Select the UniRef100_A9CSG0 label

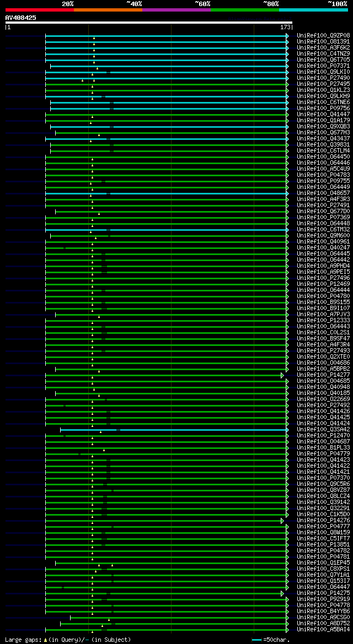(x=323, y=618)
